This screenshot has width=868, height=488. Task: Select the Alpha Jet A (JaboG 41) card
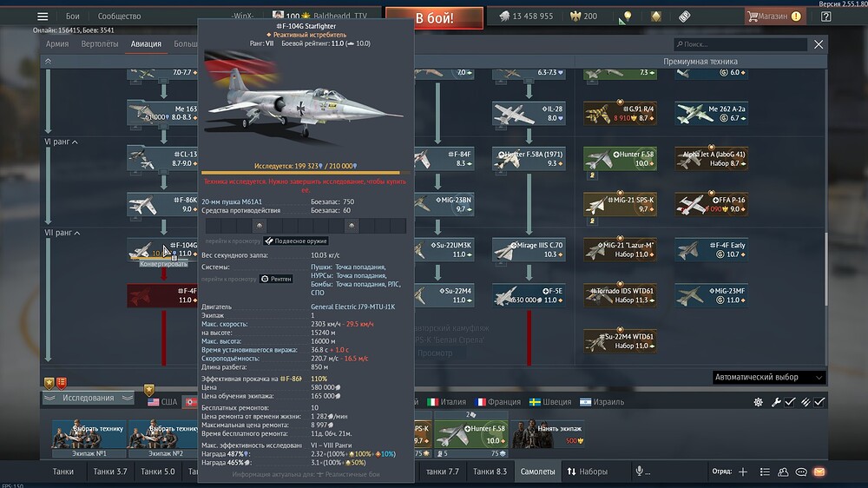pyautogui.click(x=712, y=158)
